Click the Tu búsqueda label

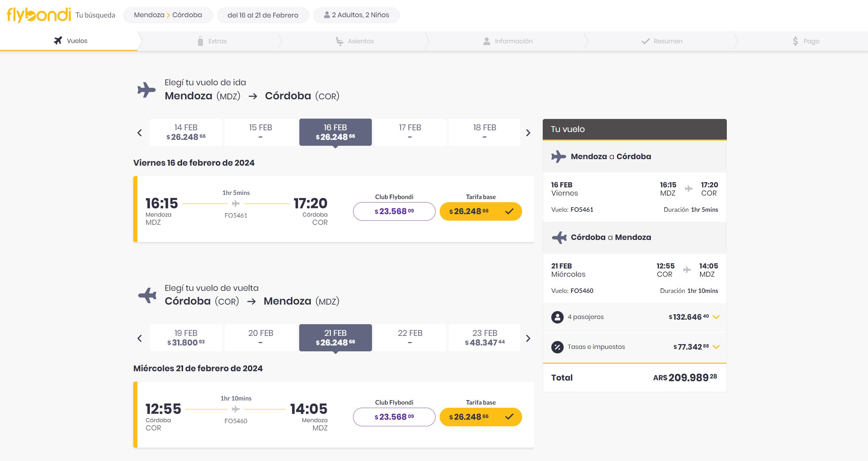pos(95,15)
